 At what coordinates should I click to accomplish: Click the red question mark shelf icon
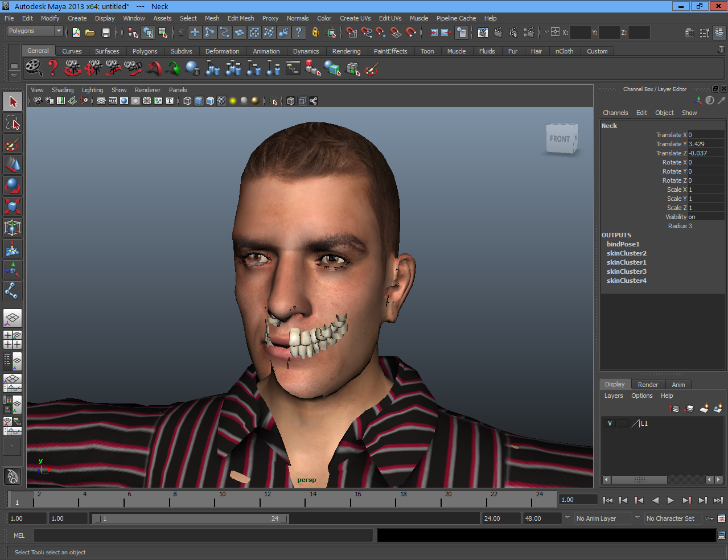53,68
